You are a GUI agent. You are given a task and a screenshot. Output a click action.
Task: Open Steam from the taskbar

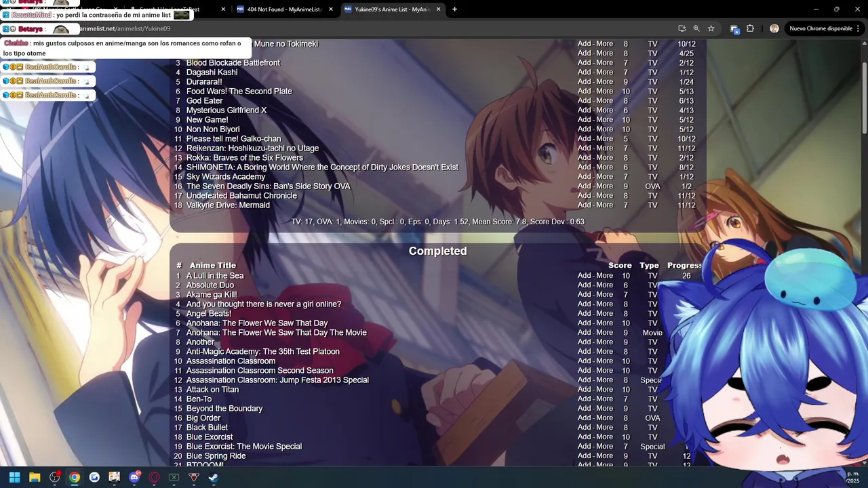(214, 477)
